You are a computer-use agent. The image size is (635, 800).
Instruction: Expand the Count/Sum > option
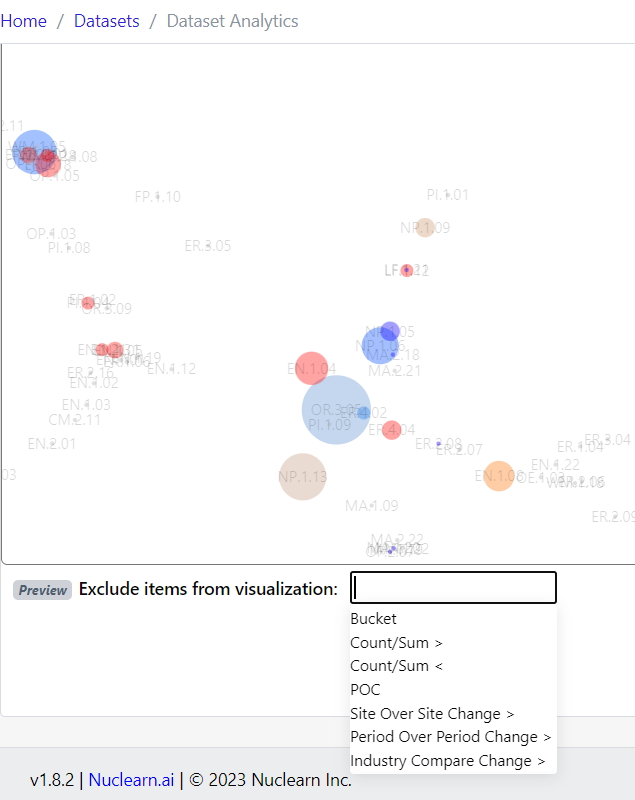point(396,642)
